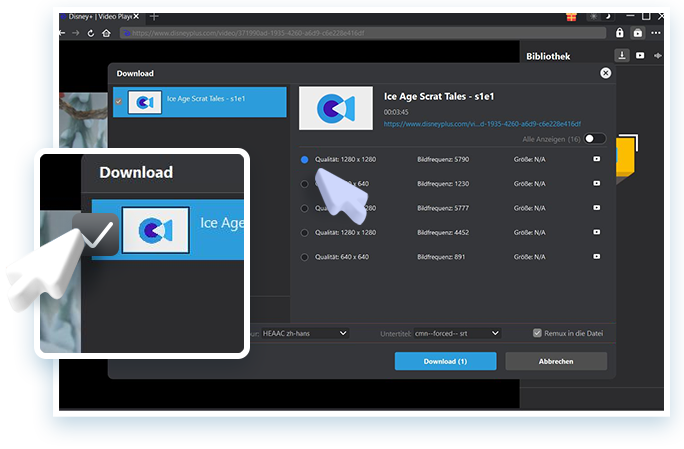Toggle the Remux in die Datei checkbox

pos(537,333)
